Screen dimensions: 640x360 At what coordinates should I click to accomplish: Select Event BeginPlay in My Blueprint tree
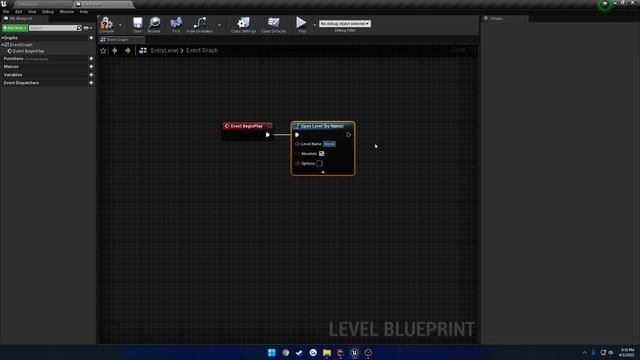pos(28,51)
